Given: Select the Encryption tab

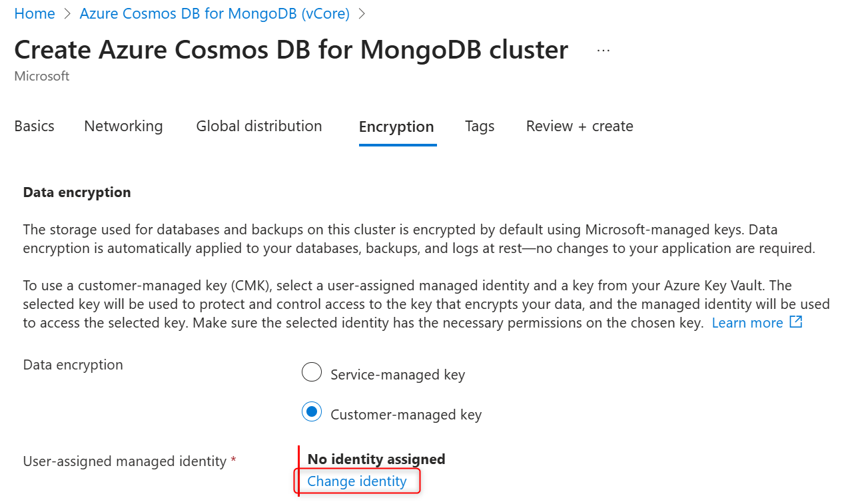Looking at the screenshot, I should tap(396, 127).
